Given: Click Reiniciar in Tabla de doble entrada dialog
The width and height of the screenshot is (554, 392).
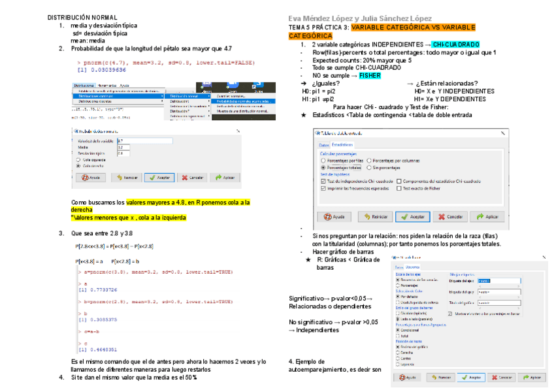Looking at the screenshot, I should 375,217.
